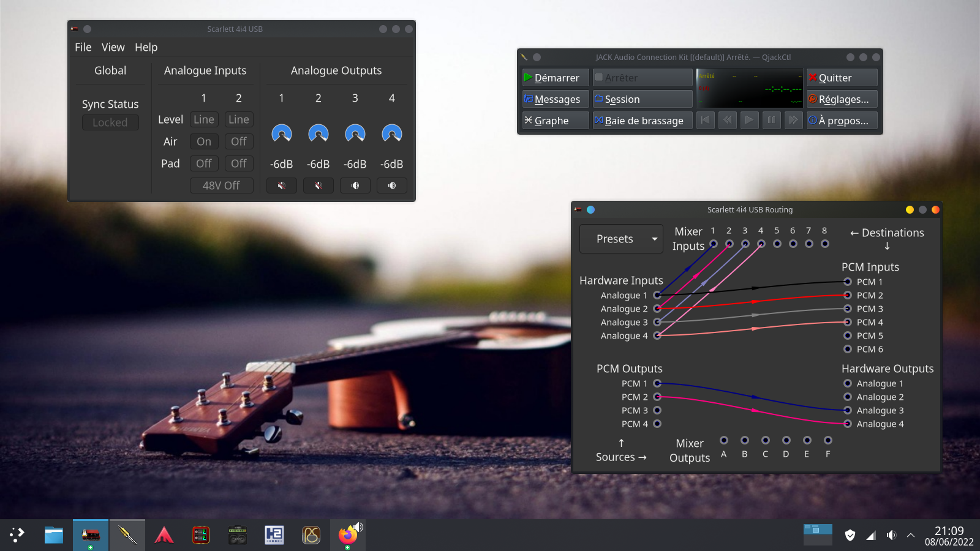Image resolution: width=980 pixels, height=551 pixels.
Task: Open the shield security tray icon
Action: (x=850, y=535)
